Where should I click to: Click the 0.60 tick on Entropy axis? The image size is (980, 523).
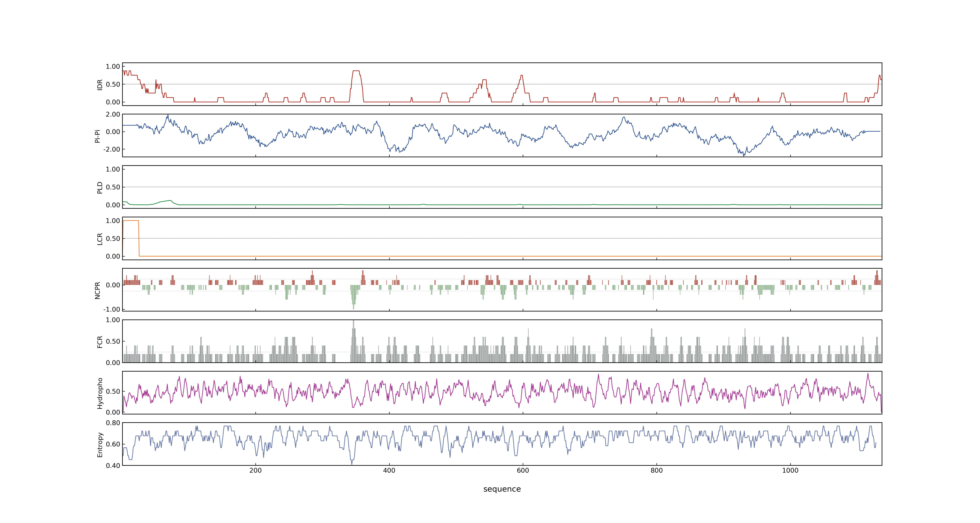point(113,444)
